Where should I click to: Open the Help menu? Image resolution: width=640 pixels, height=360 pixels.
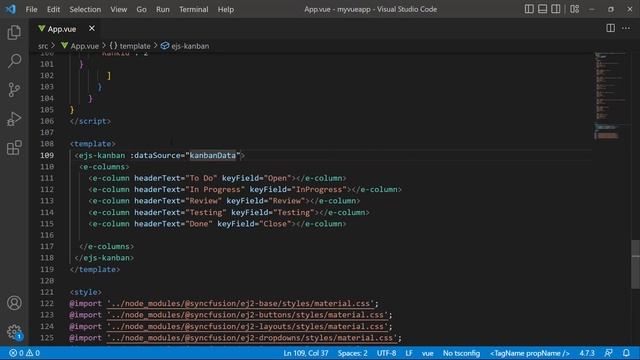(x=226, y=9)
